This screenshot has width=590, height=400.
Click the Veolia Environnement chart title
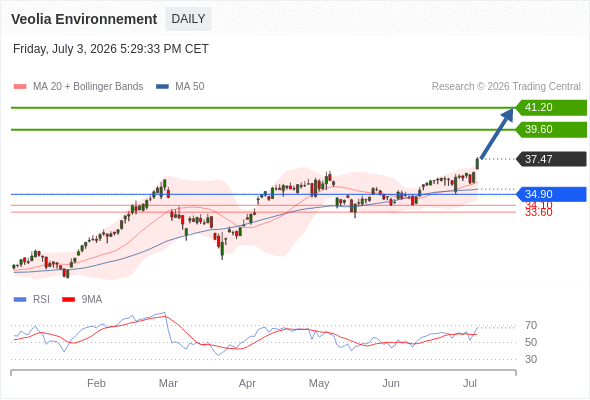[x=84, y=19]
